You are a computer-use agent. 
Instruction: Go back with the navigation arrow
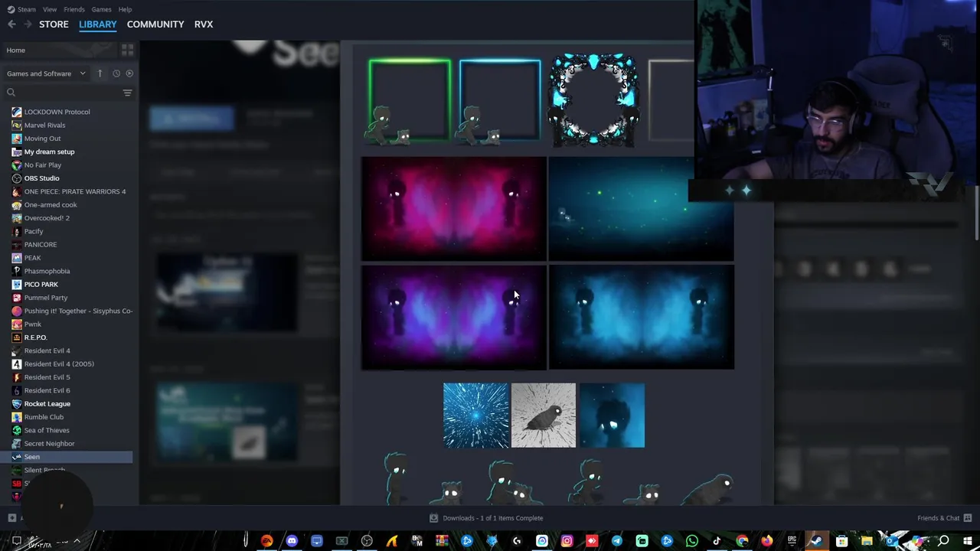click(11, 24)
